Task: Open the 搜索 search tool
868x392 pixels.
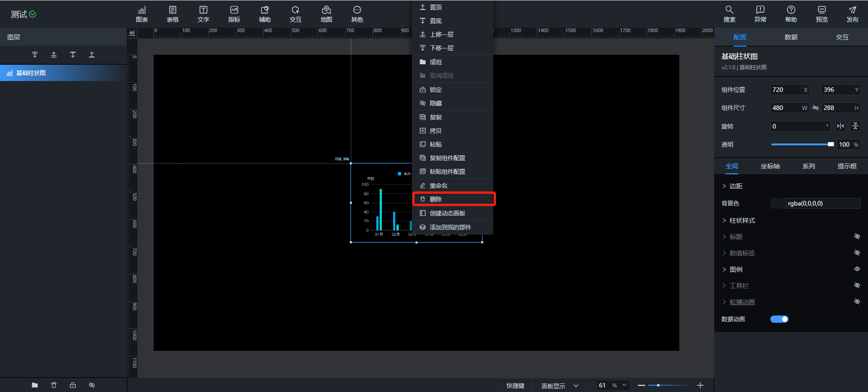Action: (x=729, y=14)
